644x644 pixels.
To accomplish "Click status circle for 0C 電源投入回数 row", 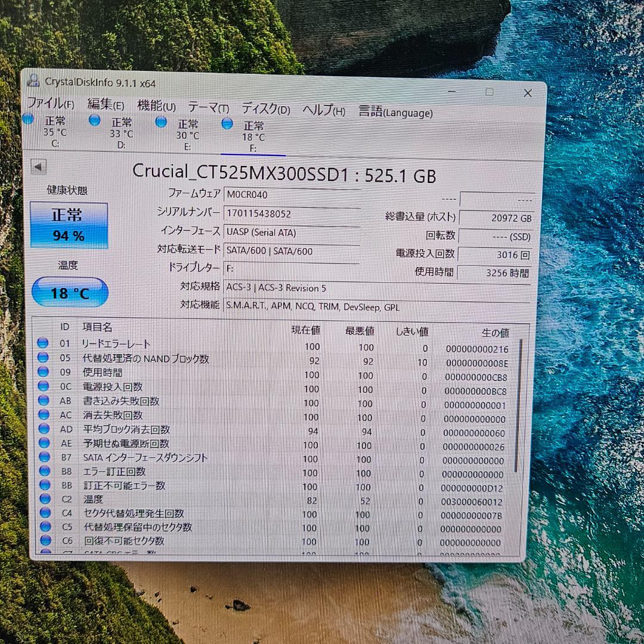I will tap(44, 386).
